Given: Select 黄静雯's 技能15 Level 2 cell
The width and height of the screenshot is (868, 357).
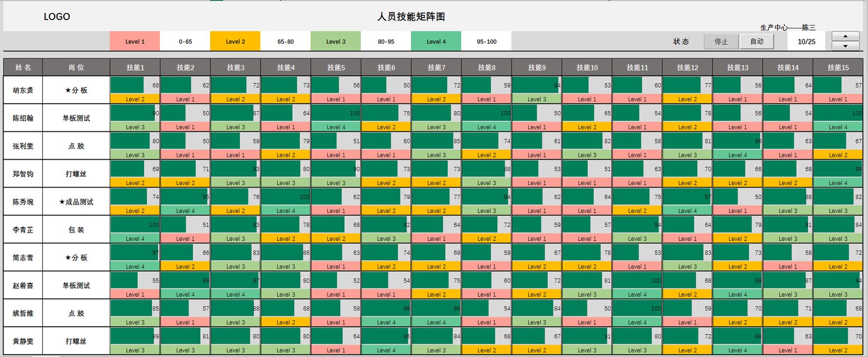Looking at the screenshot, I should (x=838, y=350).
